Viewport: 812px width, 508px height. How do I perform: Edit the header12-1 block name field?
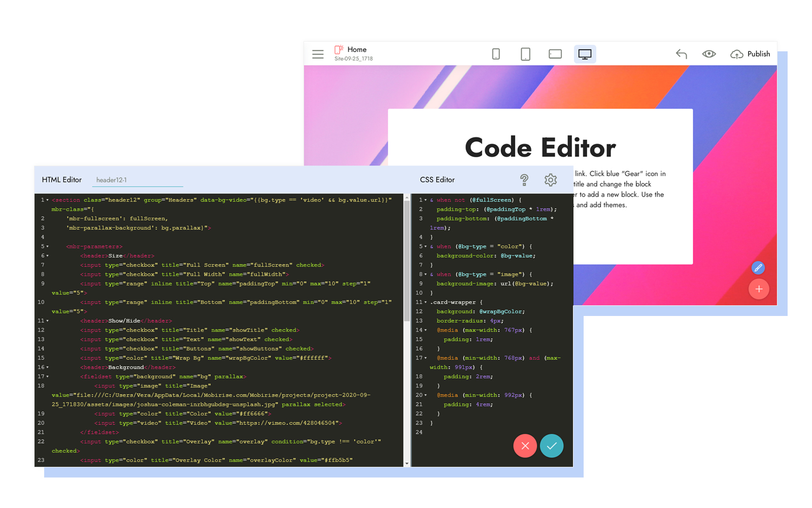pyautogui.click(x=137, y=179)
